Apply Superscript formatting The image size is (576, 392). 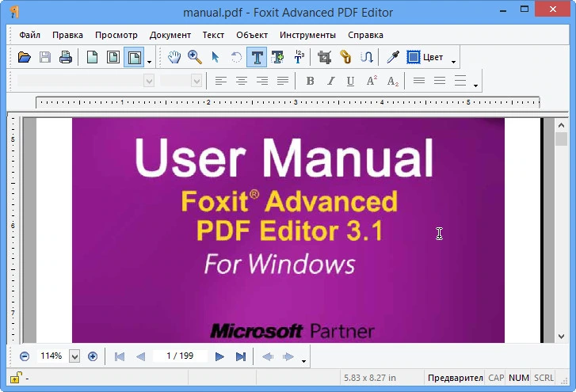tap(372, 81)
